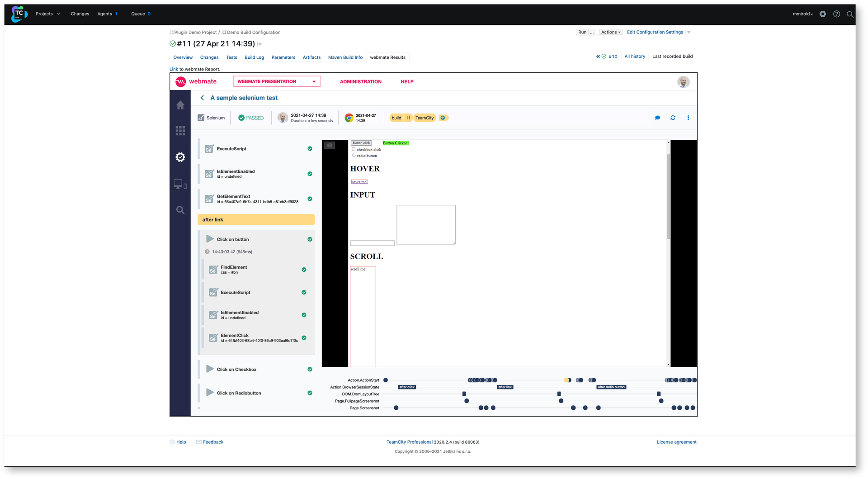Switch to the Overview tab
The image size is (868, 479).
click(183, 57)
